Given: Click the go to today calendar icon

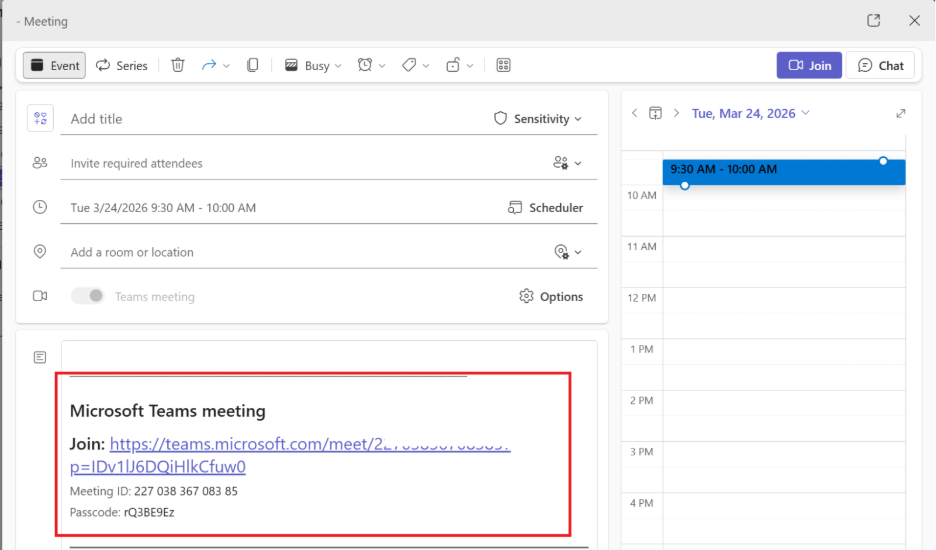Looking at the screenshot, I should coord(655,113).
